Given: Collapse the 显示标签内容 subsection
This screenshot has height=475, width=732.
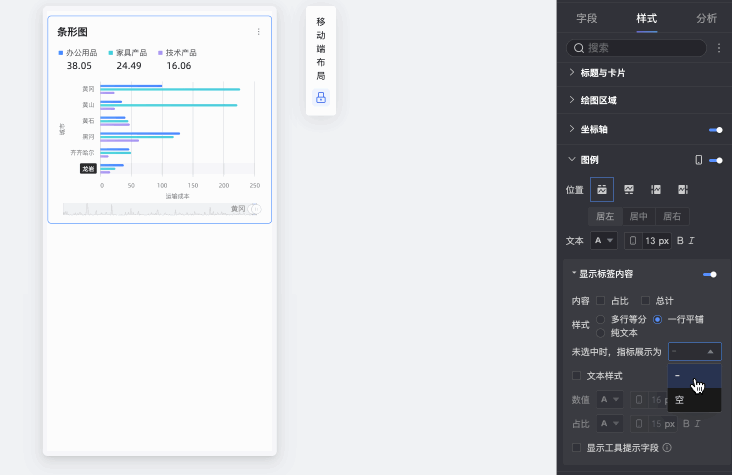Looking at the screenshot, I should pyautogui.click(x=574, y=273).
